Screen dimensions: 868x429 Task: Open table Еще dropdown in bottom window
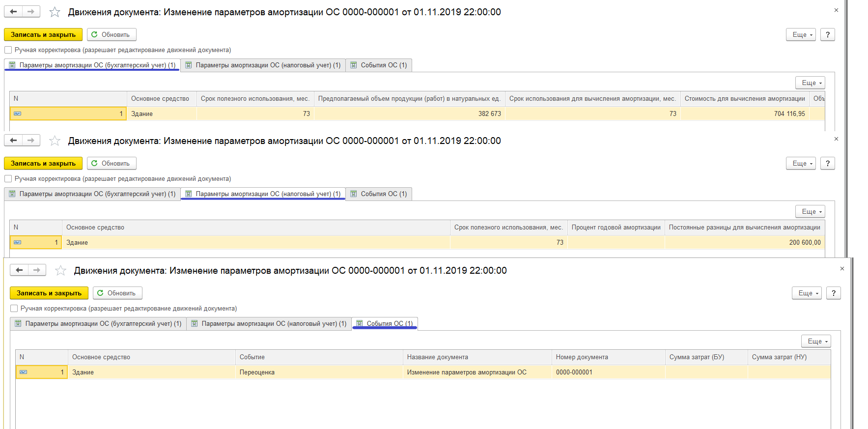coord(816,341)
